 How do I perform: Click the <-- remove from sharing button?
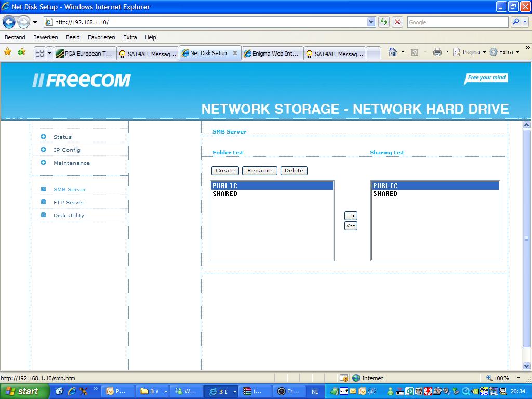[x=351, y=225]
